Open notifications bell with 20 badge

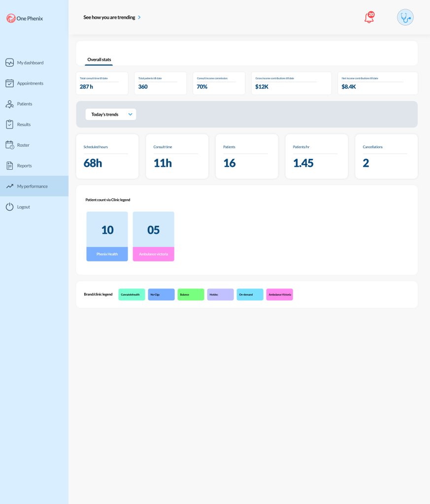click(369, 18)
